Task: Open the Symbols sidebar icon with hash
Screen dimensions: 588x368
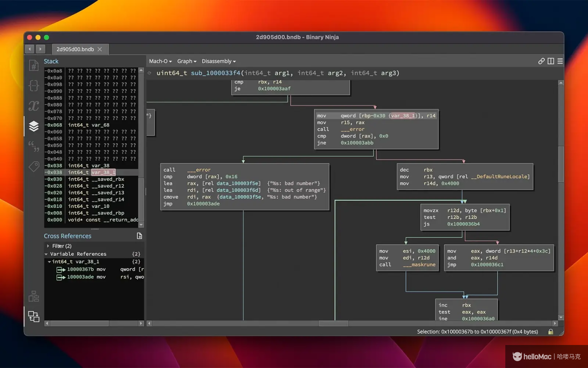Action: (34, 65)
